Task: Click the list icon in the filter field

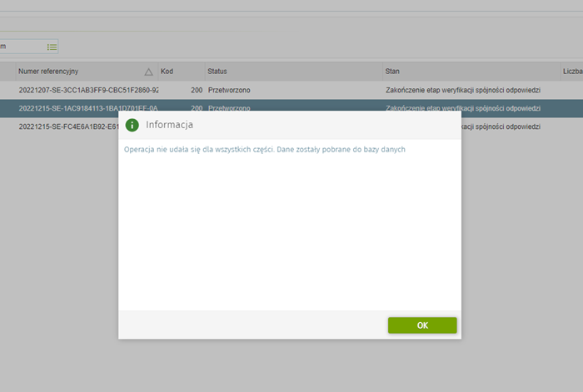Action: 52,47
